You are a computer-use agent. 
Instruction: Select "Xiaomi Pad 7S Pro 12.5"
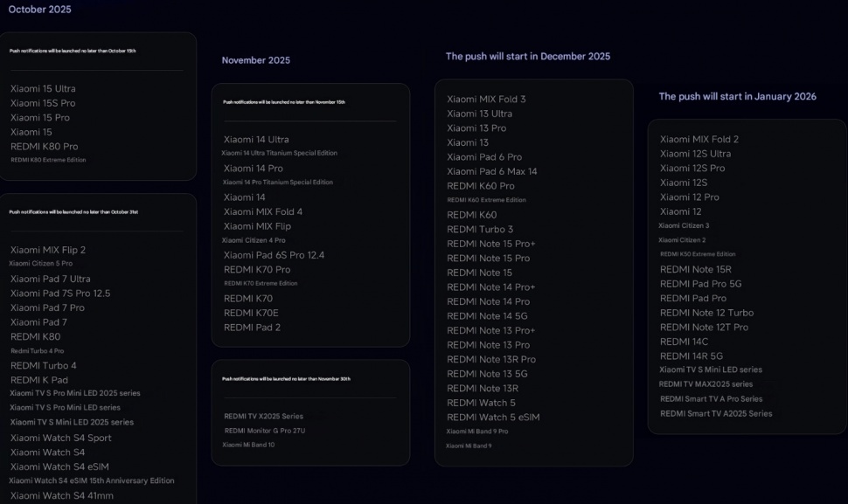click(x=60, y=293)
